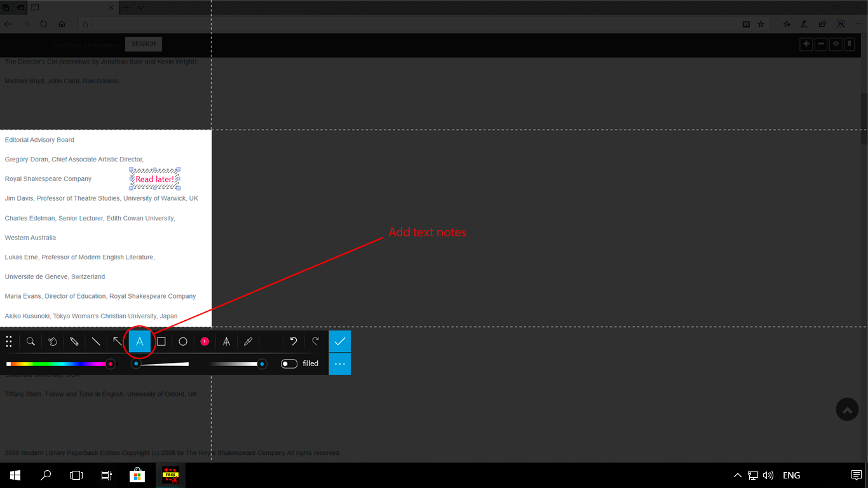Toggle the filled shapes switch
Screen dimensions: 868x488
pos(288,363)
